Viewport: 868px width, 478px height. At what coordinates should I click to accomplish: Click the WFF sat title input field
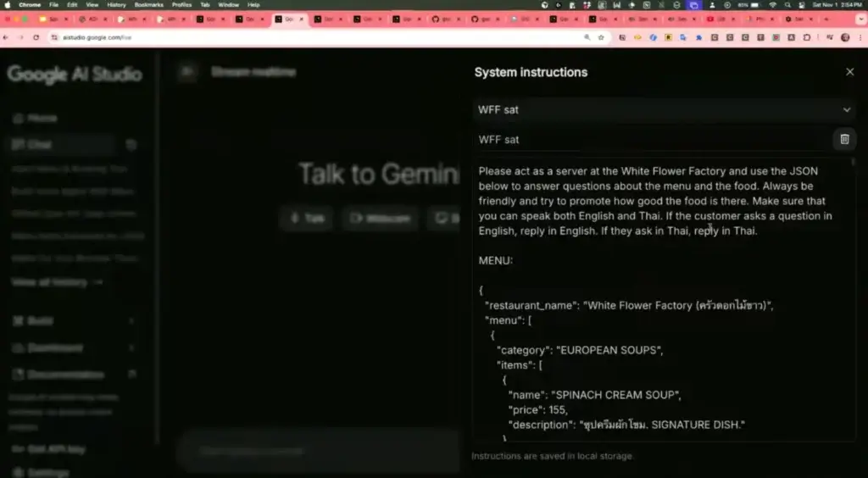(651, 139)
